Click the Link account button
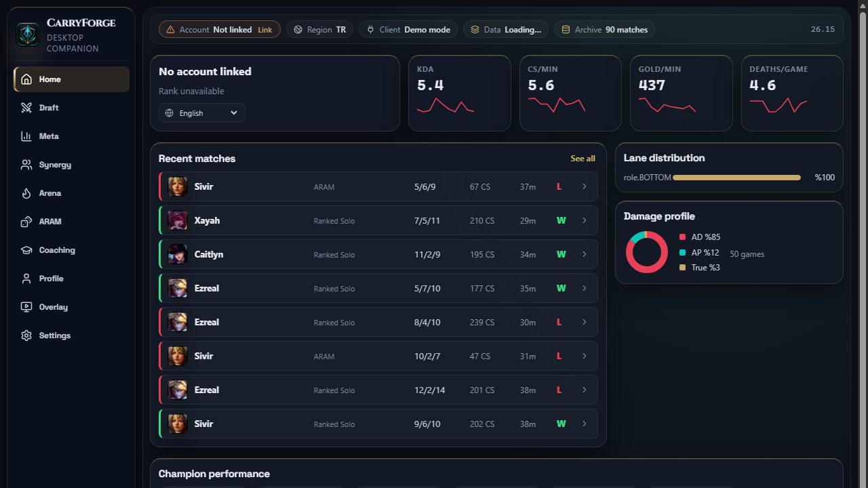 [264, 30]
